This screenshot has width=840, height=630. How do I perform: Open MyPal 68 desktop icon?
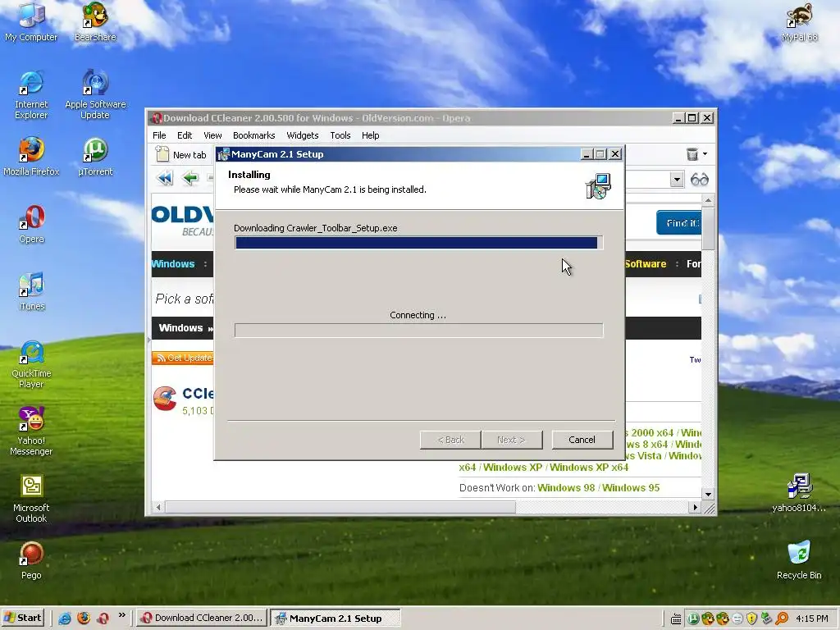pos(799,21)
